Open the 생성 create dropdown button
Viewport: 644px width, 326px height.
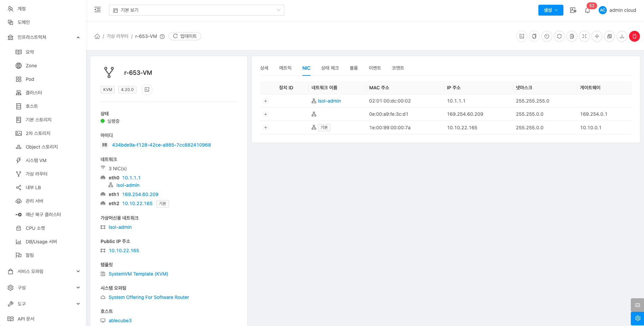(551, 10)
